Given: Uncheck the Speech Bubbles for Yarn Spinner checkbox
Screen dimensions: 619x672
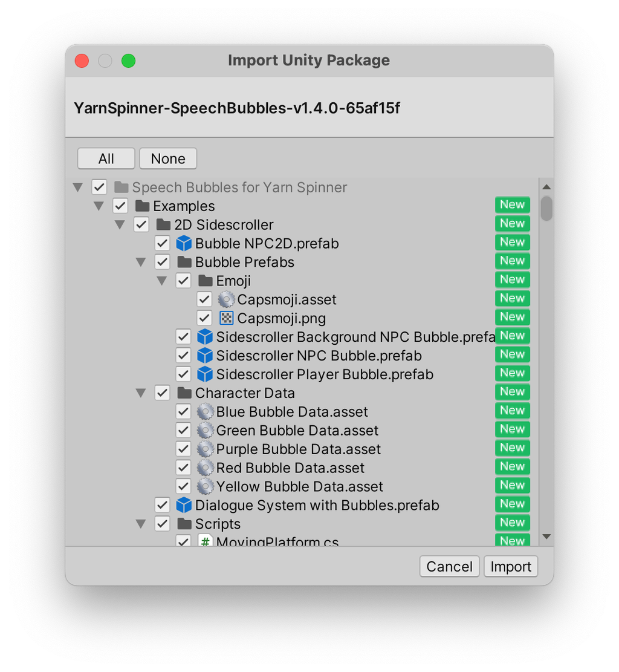Looking at the screenshot, I should pyautogui.click(x=99, y=188).
